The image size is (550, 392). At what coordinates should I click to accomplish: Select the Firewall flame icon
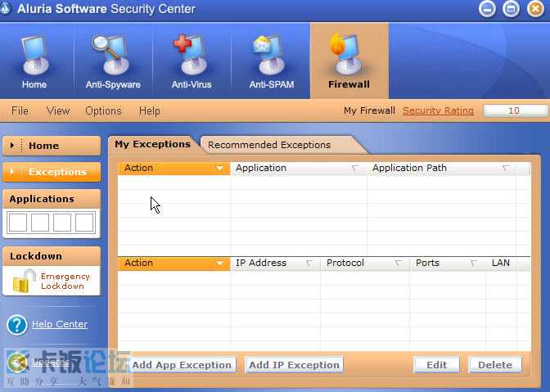tap(347, 54)
